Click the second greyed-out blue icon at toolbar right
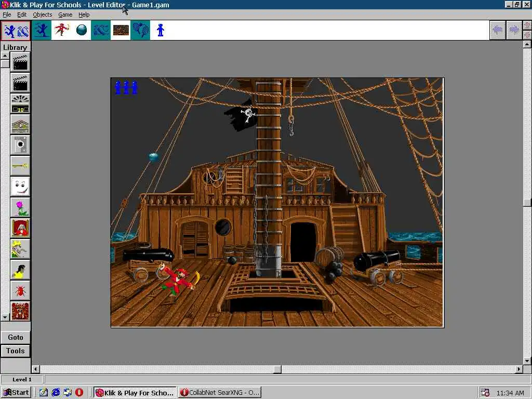532x399 pixels. coord(514,30)
